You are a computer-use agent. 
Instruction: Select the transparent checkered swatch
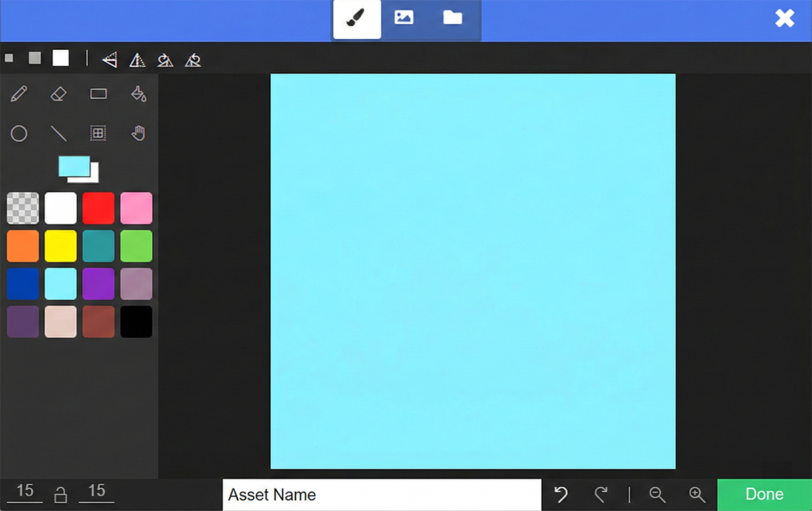tap(23, 208)
